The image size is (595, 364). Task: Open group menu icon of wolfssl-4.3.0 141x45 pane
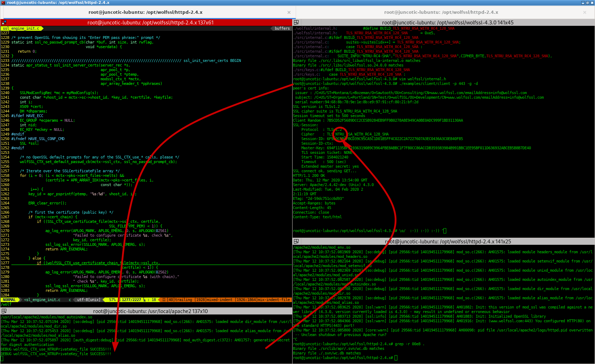(296, 23)
